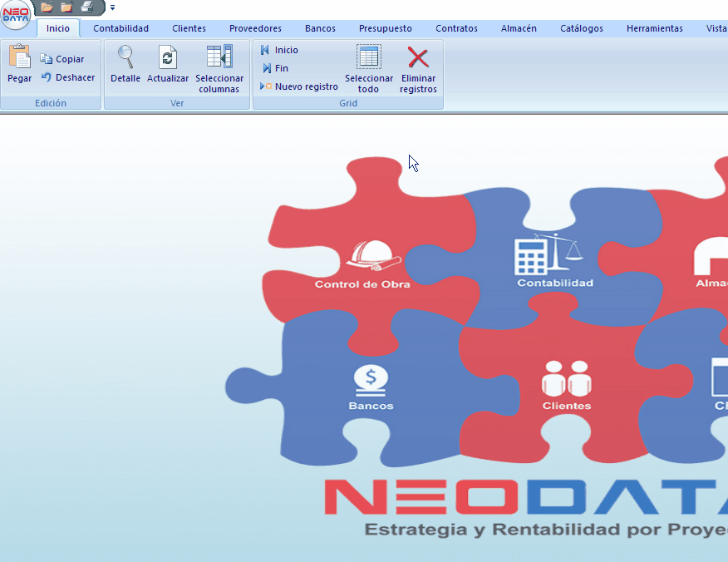Click the NeoData application logo button
728x562 pixels.
16,14
